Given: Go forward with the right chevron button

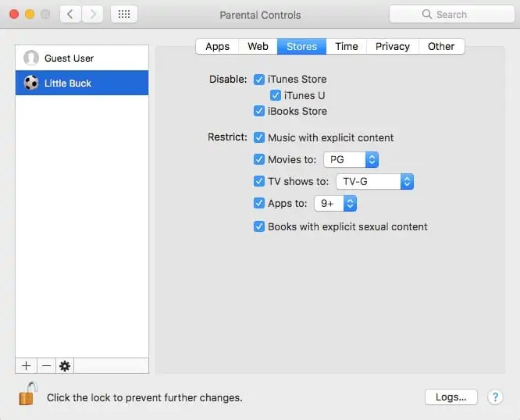Looking at the screenshot, I should point(93,14).
